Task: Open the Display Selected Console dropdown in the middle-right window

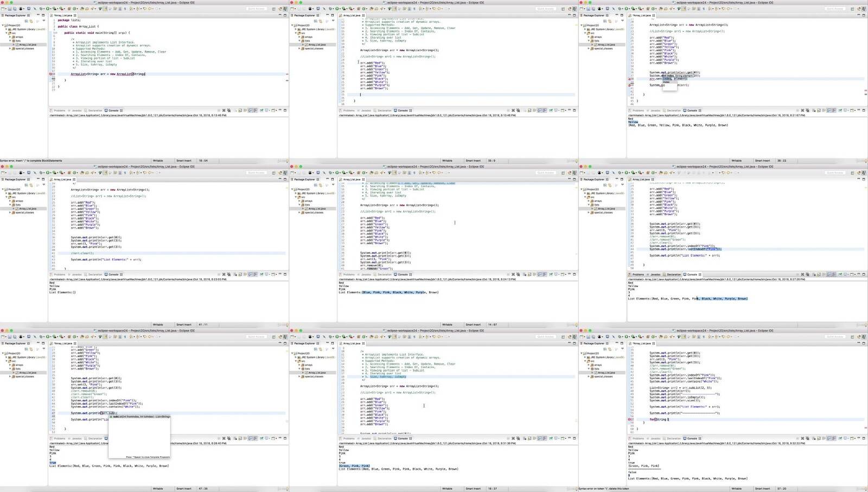Action: (848, 274)
